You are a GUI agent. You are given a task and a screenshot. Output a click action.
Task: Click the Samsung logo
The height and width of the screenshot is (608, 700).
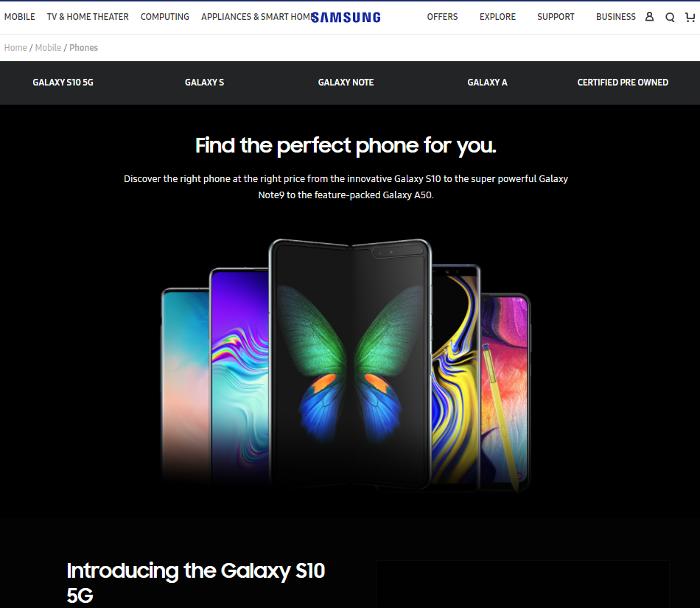click(x=346, y=18)
